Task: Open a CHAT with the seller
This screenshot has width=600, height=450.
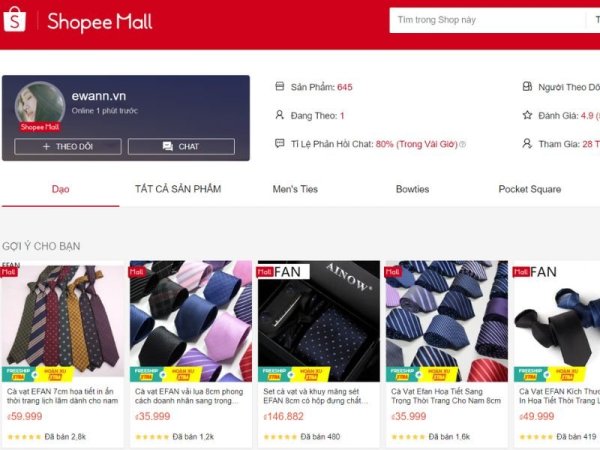Action: tap(181, 147)
